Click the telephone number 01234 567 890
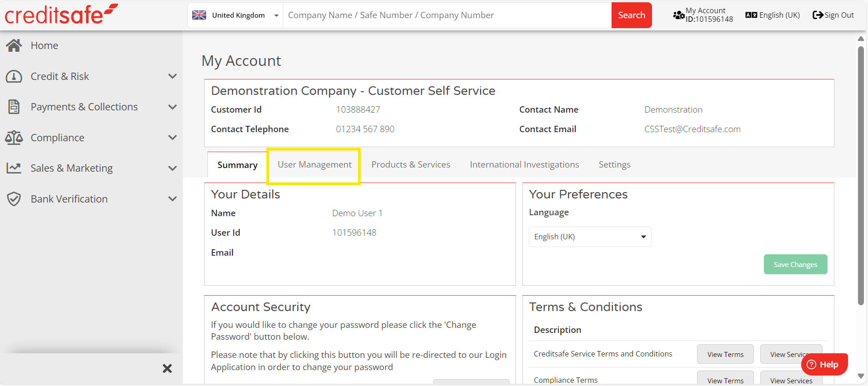 (x=365, y=129)
